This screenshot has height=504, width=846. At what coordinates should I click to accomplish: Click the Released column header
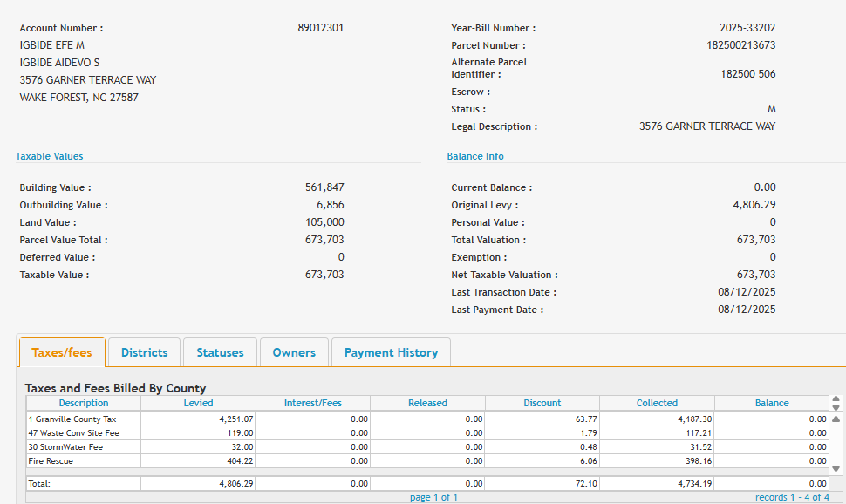[x=427, y=403]
